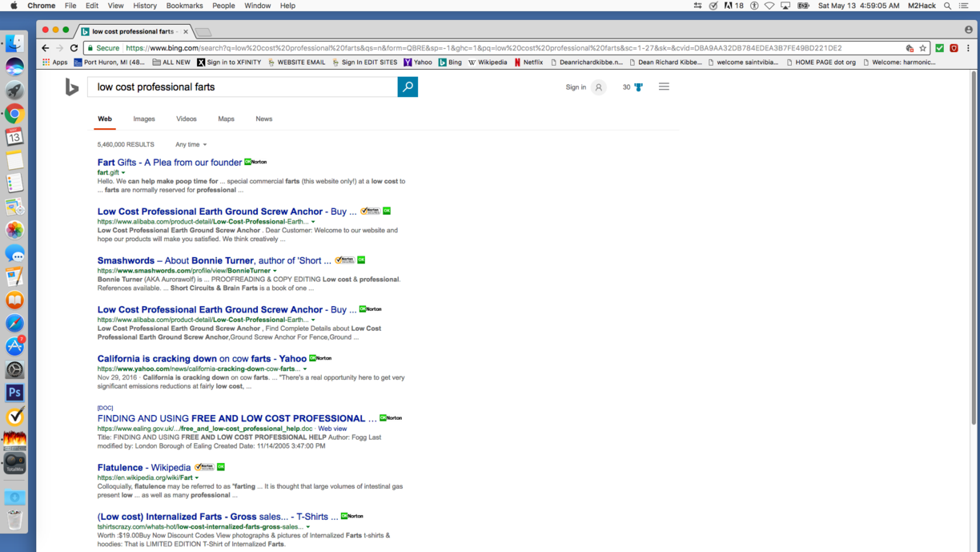The image size is (980, 552).
Task: Open Internalized Farts T-Shirts result
Action: click(218, 517)
